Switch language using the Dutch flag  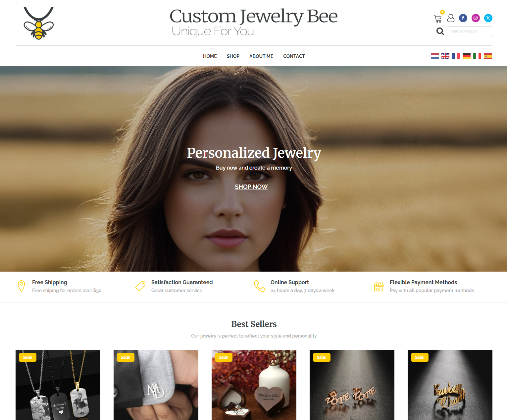click(x=435, y=56)
